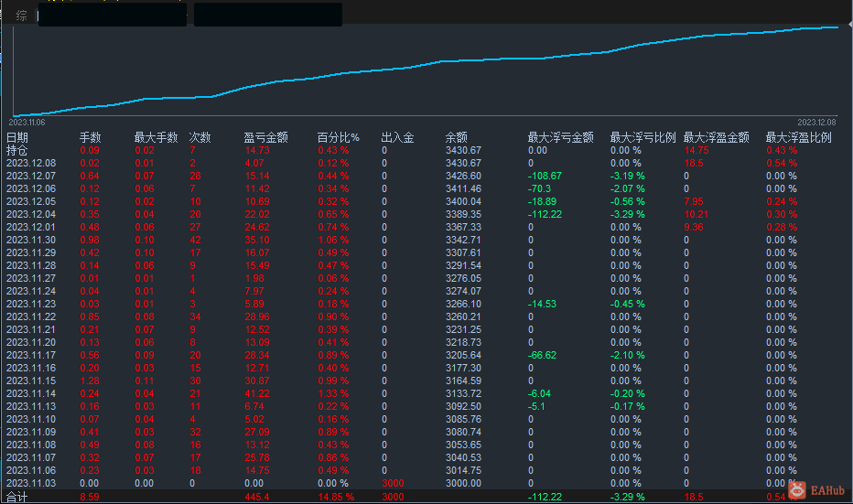Select the 2023.11.10 date row
This screenshot has width=853, height=504.
31,419
